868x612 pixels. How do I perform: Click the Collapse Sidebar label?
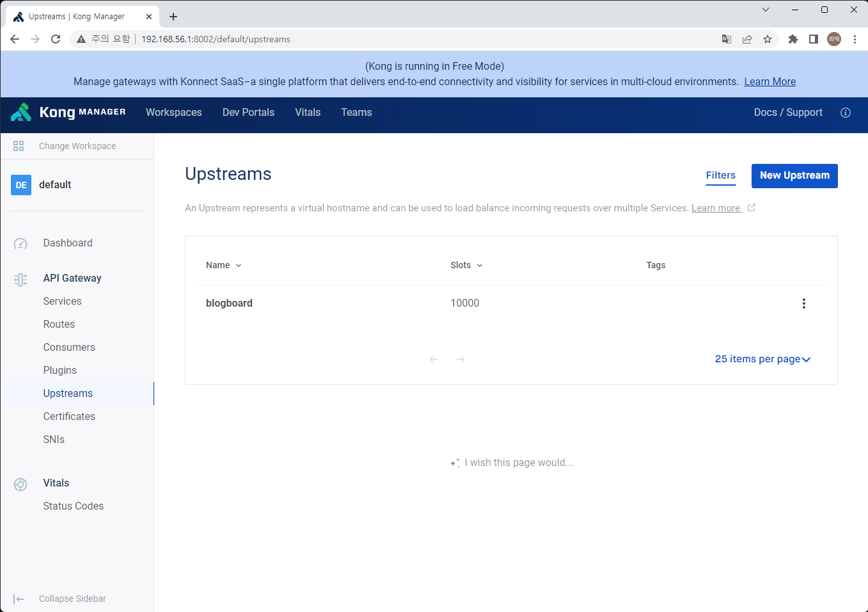coord(72,599)
